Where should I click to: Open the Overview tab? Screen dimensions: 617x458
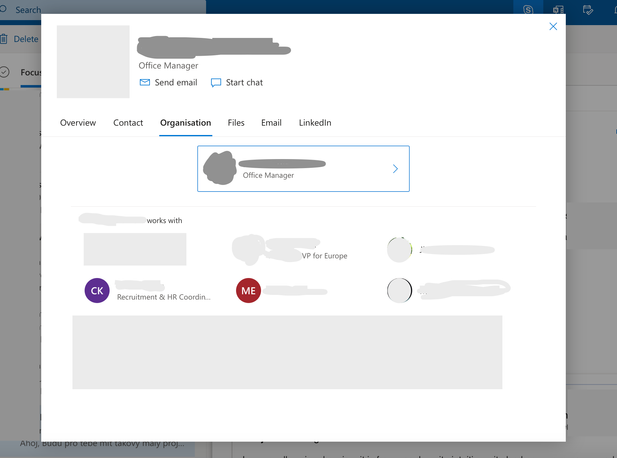[x=78, y=123]
